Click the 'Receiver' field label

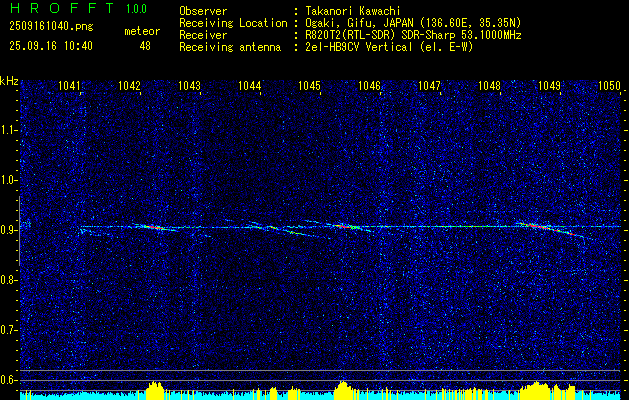(203, 35)
